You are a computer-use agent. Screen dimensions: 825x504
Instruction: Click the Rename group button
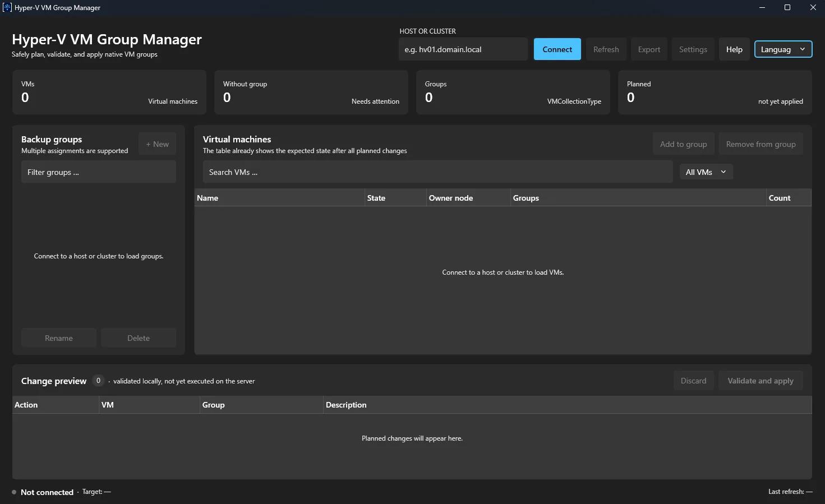coord(59,338)
